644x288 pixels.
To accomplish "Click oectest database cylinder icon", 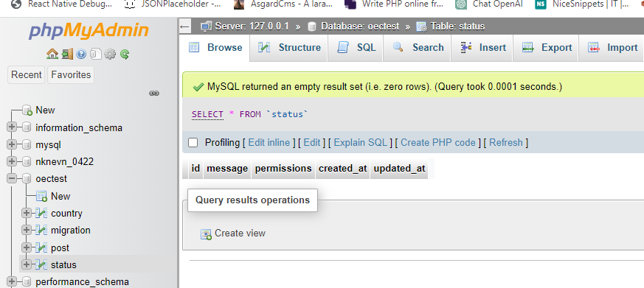I will point(27,179).
